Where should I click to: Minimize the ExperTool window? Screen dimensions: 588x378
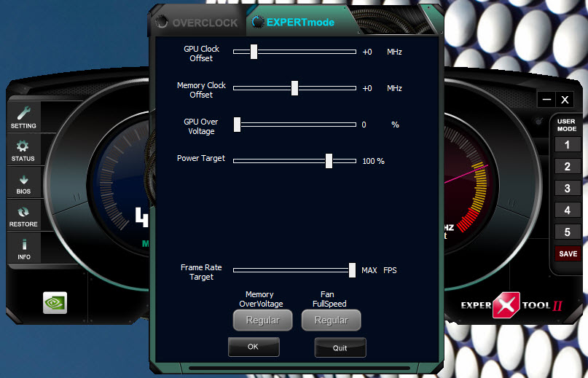(x=546, y=99)
